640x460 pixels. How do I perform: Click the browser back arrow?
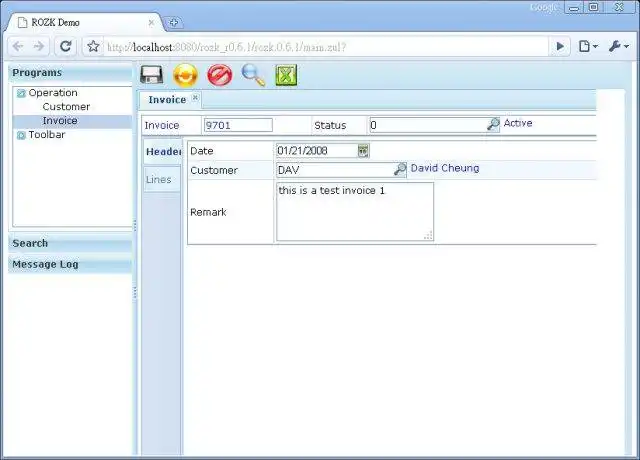tap(18, 47)
